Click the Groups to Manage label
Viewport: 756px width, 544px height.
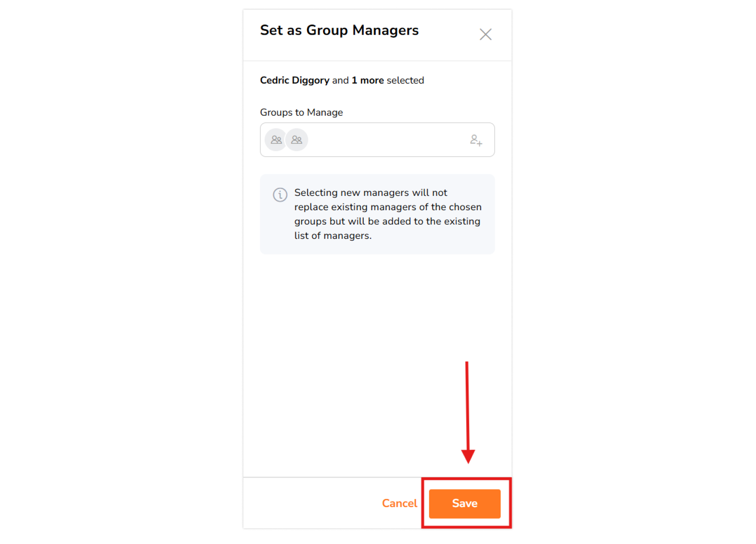[x=301, y=112]
